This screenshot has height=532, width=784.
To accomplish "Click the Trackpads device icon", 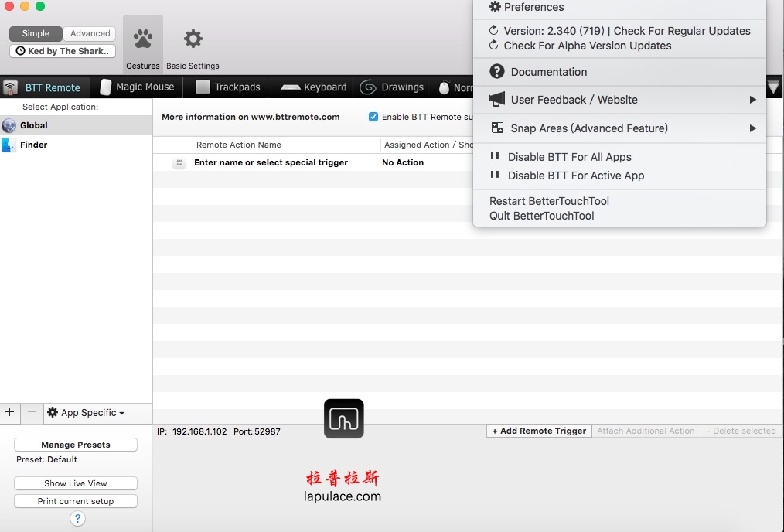I will (203, 87).
